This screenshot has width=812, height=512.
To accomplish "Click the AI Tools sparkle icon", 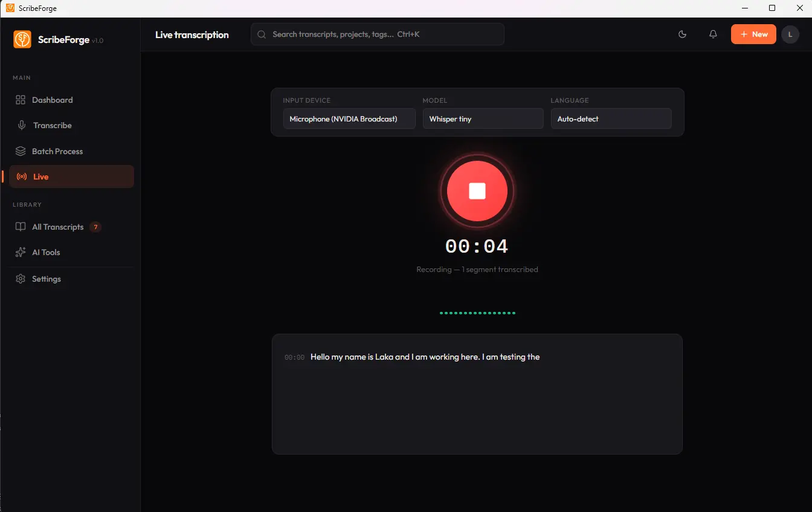I will pos(21,253).
